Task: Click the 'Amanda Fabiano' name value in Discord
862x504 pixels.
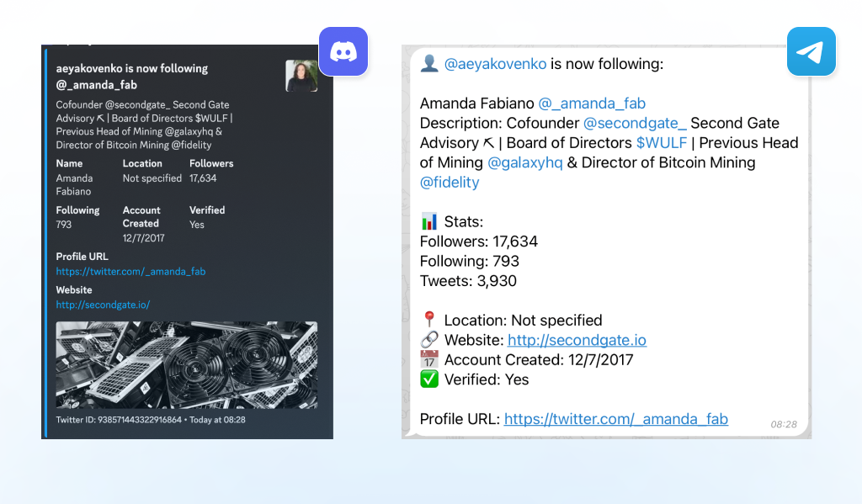Action: [x=74, y=184]
